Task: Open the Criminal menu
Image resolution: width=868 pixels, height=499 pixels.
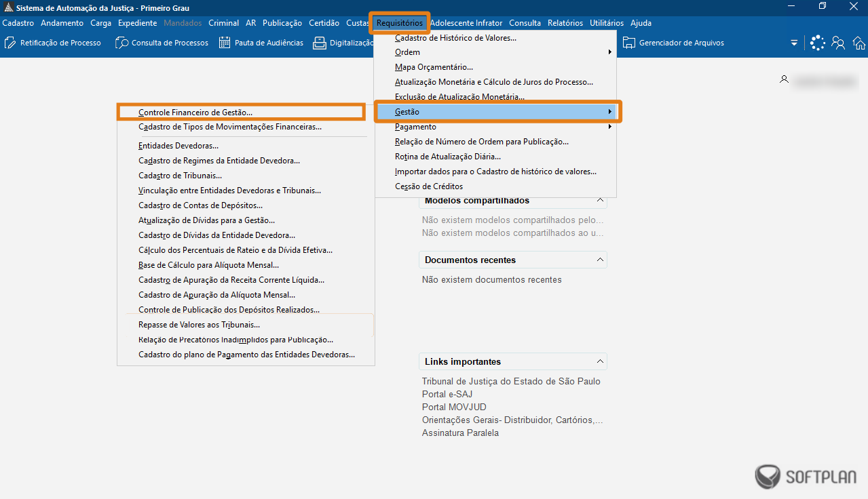Action: coord(223,23)
